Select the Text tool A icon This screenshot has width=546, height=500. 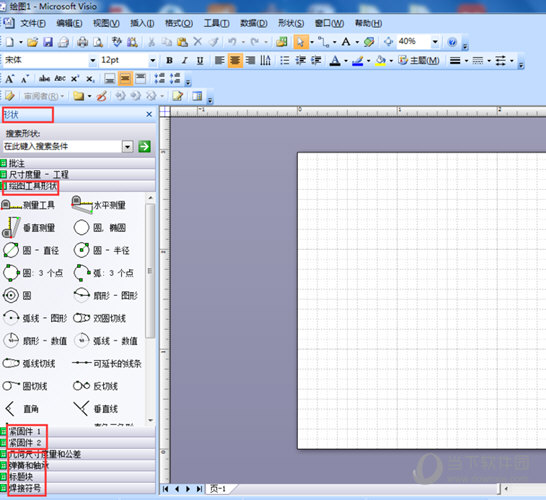coord(346,42)
